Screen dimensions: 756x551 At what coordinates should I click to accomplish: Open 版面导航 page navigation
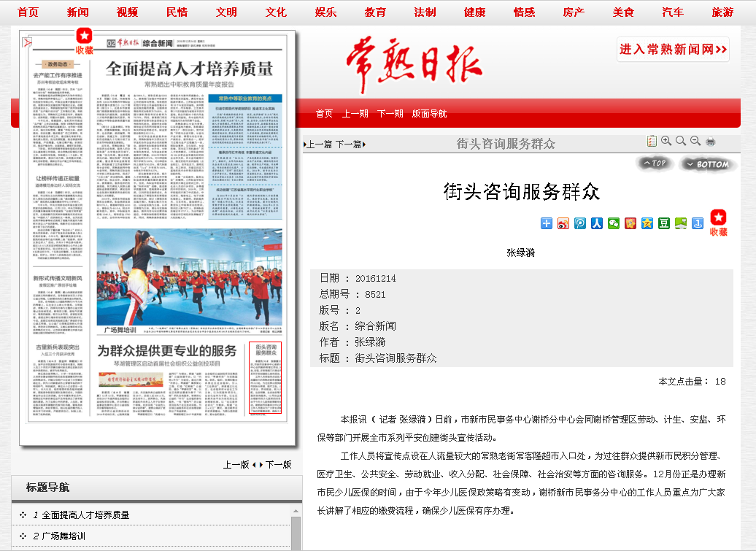(x=429, y=114)
